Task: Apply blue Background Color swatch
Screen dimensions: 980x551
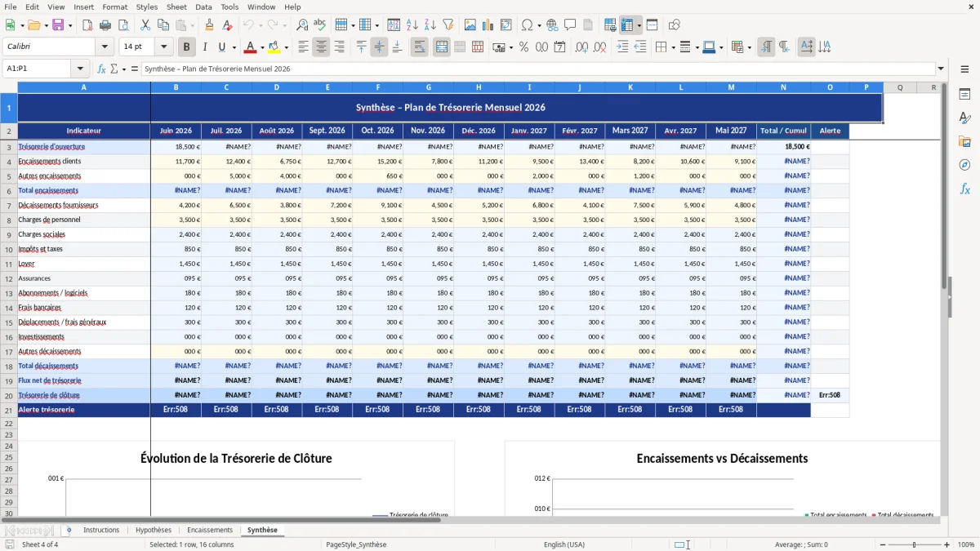Action: click(x=708, y=47)
